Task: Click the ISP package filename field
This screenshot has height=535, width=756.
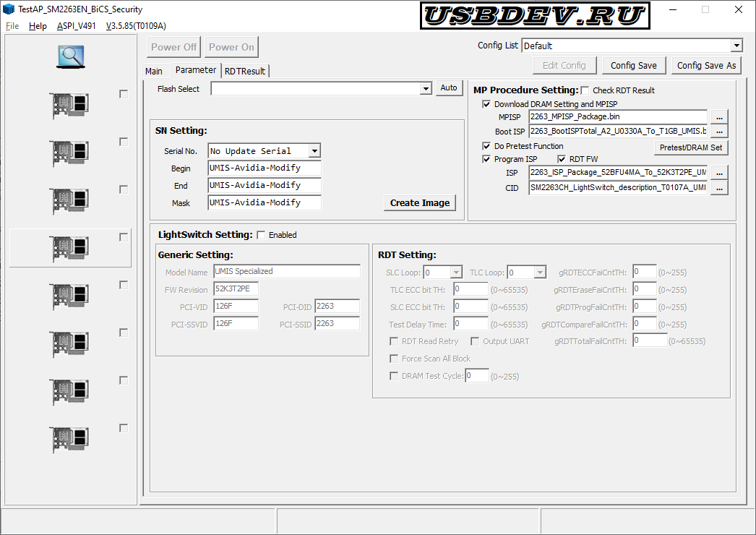Action: [618, 172]
